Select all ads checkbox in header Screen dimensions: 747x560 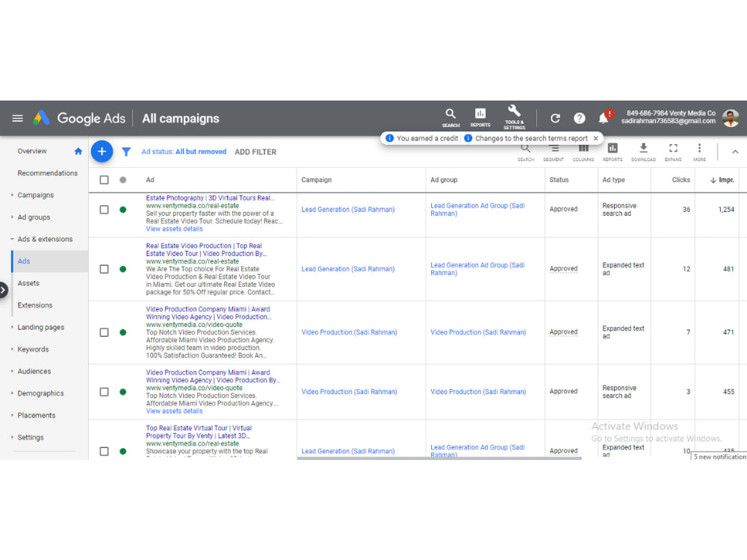pyautogui.click(x=104, y=180)
